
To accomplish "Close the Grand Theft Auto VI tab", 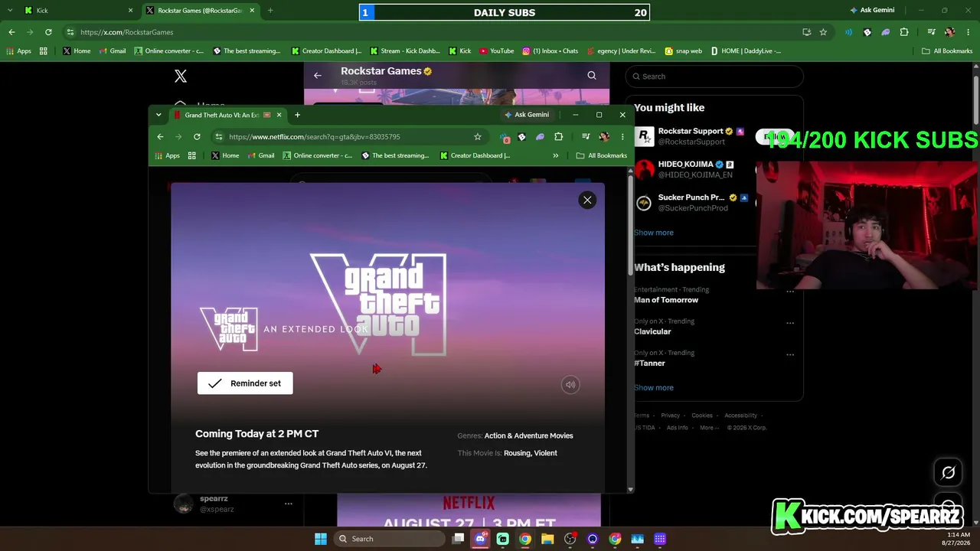I will coord(279,115).
